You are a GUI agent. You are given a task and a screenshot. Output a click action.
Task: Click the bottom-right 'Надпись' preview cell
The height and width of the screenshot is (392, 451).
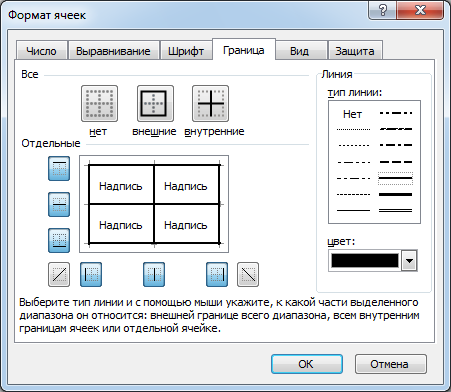point(186,224)
